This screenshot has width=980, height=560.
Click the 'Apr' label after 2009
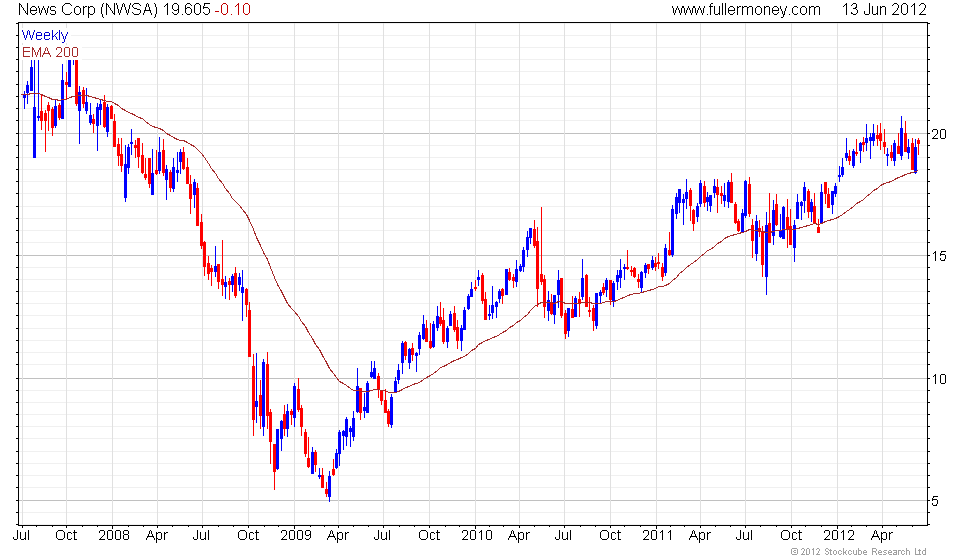338,536
